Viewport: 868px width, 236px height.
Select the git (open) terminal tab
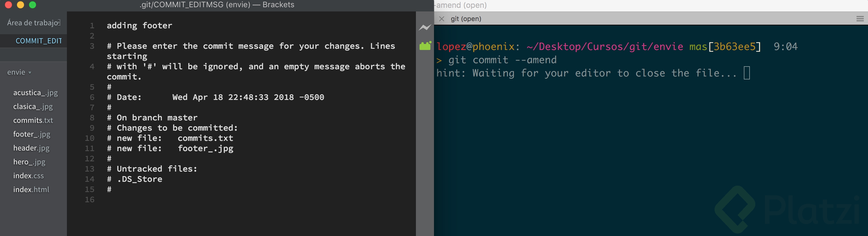point(466,19)
